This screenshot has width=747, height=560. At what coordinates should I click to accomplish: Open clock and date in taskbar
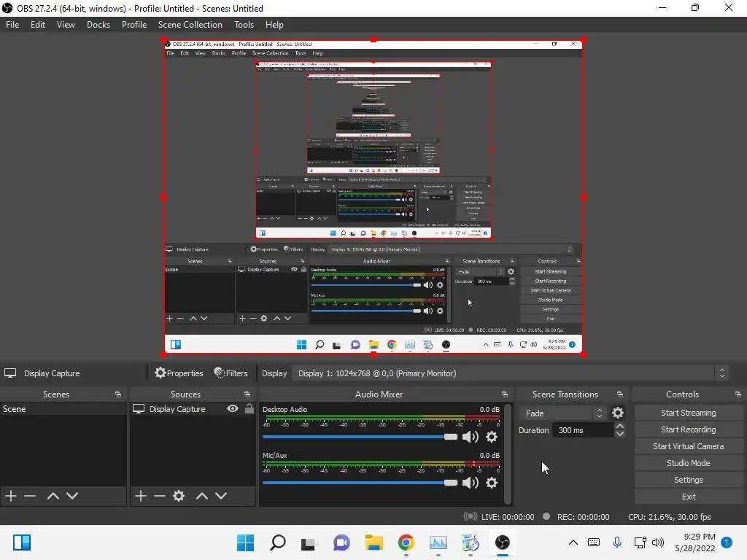click(x=695, y=542)
